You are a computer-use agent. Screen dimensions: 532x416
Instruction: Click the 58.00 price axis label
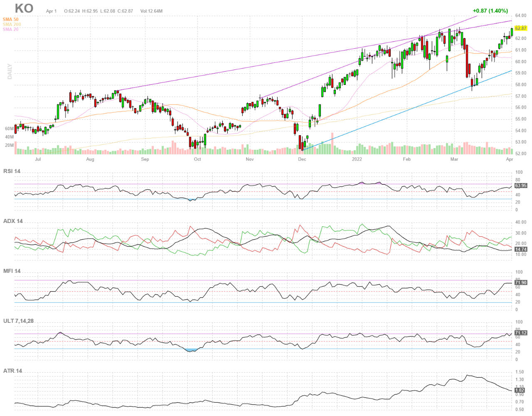521,85
